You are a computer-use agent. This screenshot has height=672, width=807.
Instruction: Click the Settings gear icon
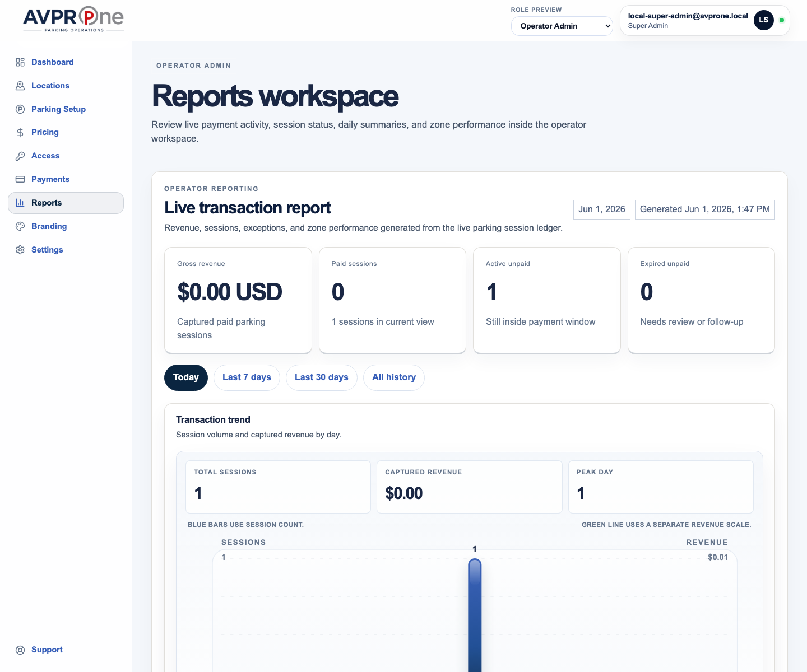[20, 250]
